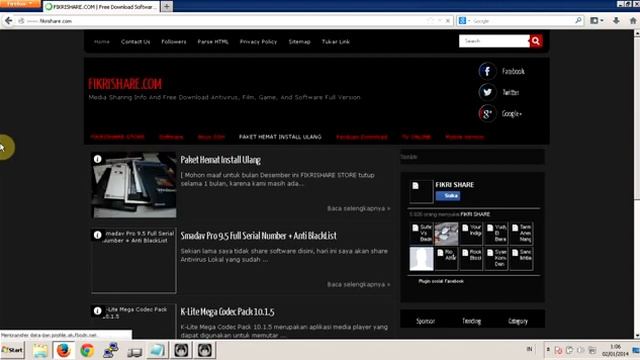
Task: Open the Google+ social icon
Action: pyautogui.click(x=487, y=113)
